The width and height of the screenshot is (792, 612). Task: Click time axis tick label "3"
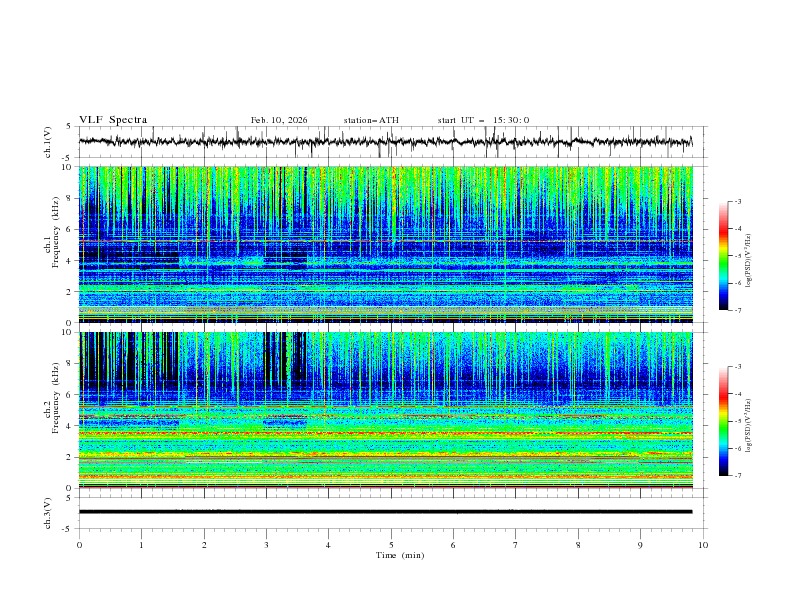[266, 545]
